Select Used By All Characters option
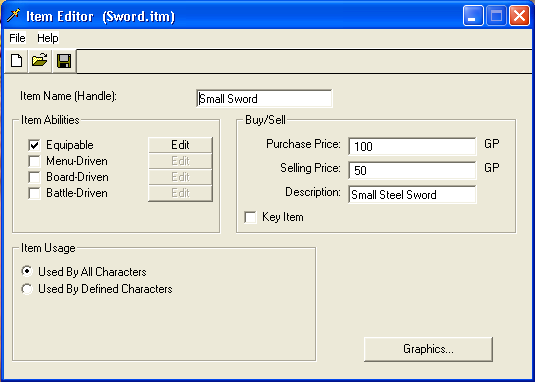 pos(27,271)
